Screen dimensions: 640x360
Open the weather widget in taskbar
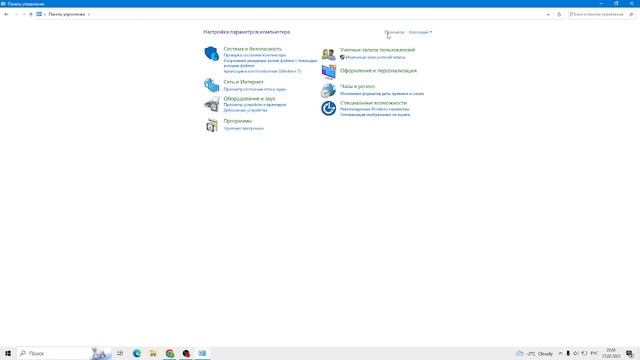pyautogui.click(x=534, y=353)
